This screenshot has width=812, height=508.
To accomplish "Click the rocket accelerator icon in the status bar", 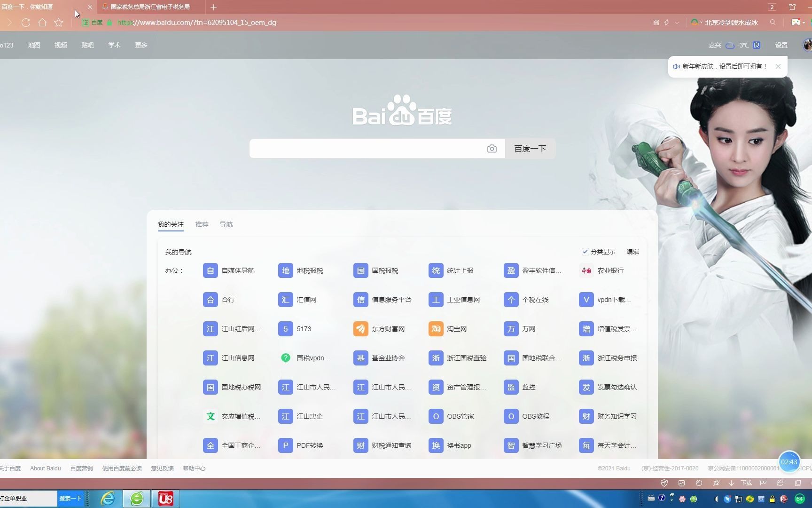I will point(716,483).
